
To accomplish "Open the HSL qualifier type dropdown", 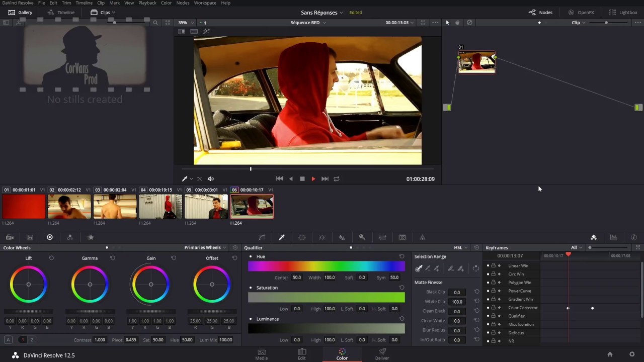I will tap(460, 247).
